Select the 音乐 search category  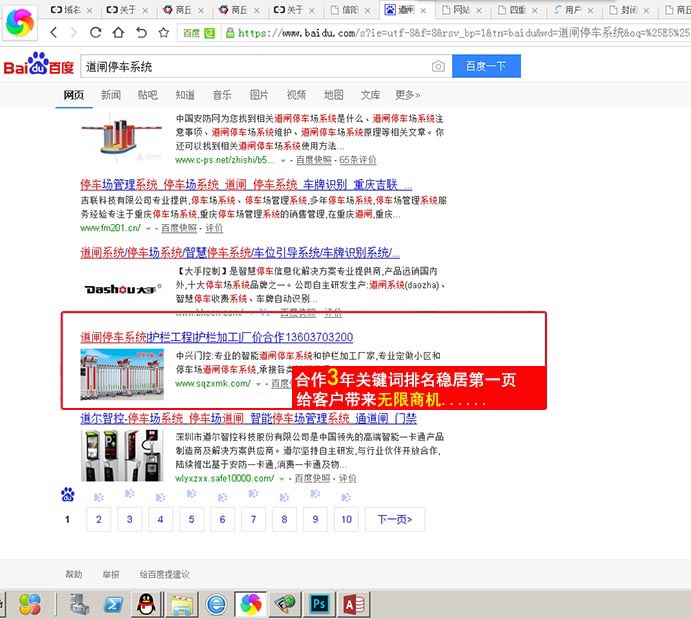pyautogui.click(x=222, y=95)
